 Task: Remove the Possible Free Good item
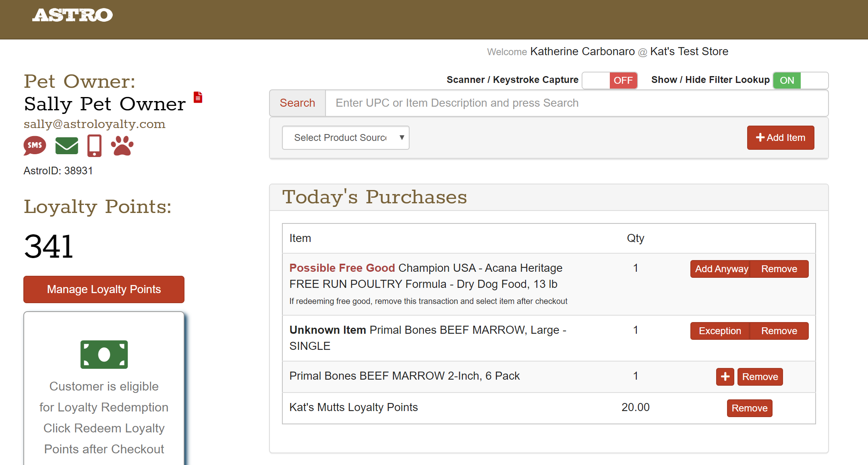tap(779, 269)
